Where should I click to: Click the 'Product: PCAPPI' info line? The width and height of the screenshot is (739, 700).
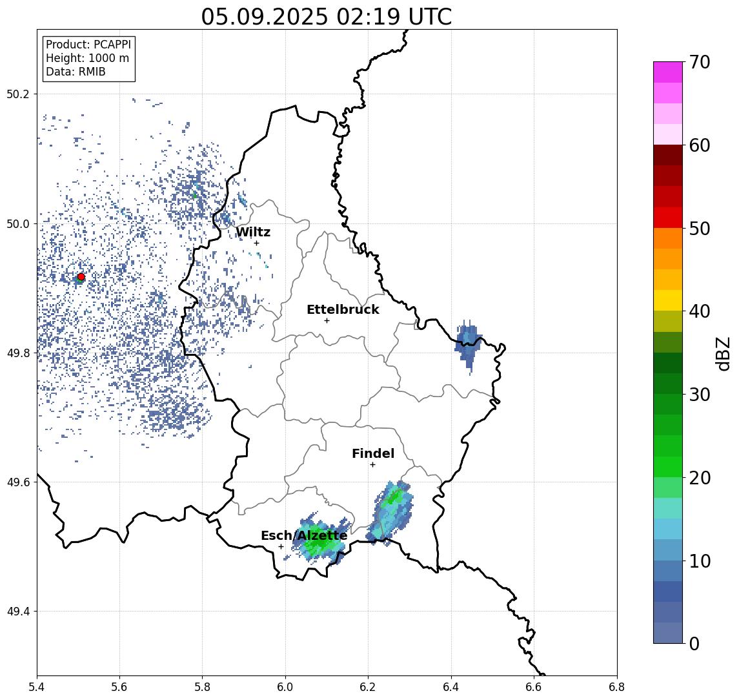click(x=88, y=45)
